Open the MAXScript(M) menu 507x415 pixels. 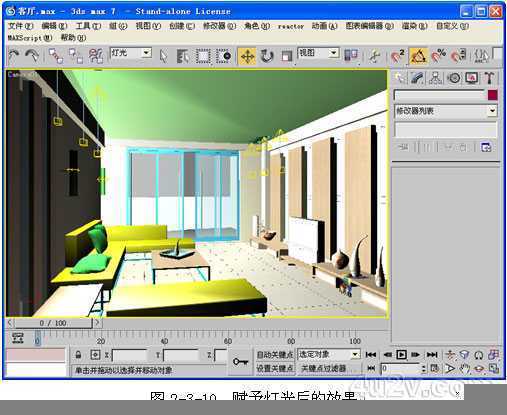point(30,38)
